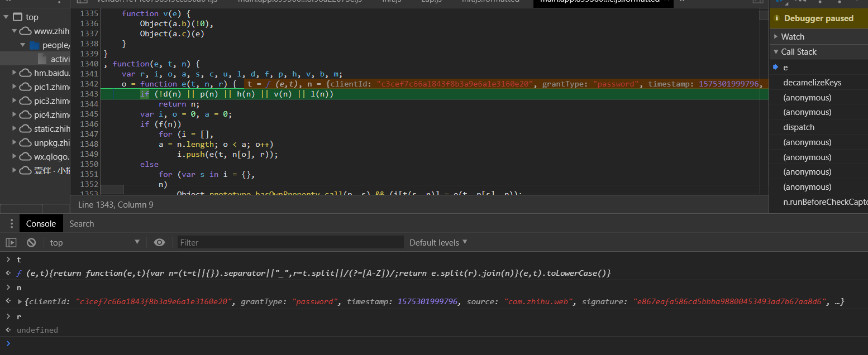This screenshot has height=355, width=868.
Task: Click the unpkg.zhi cloud icon
Action: pos(26,142)
